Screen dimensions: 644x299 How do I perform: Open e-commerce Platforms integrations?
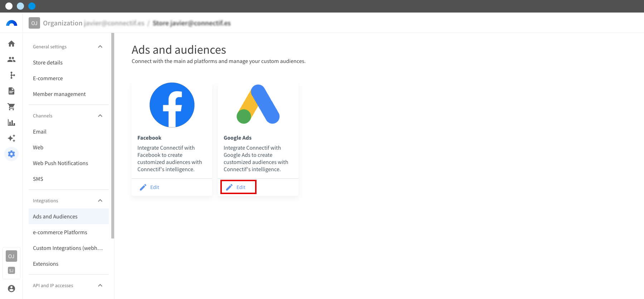pyautogui.click(x=69, y=232)
